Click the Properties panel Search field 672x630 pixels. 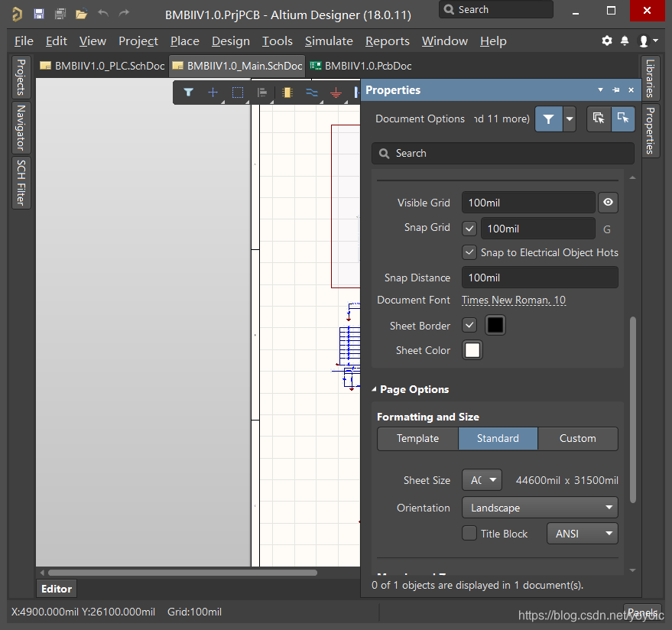tap(503, 154)
